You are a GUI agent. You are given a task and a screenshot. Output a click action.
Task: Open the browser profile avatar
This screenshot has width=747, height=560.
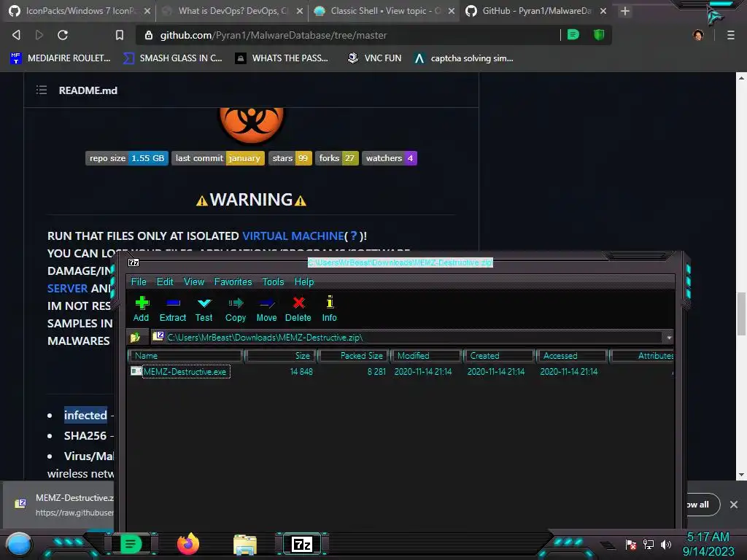[x=698, y=35]
